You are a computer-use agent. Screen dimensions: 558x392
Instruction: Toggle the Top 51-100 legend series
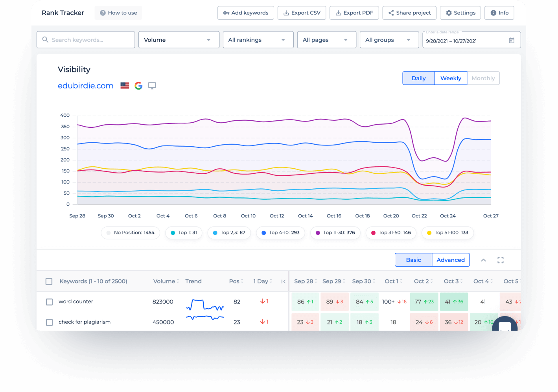(448, 233)
